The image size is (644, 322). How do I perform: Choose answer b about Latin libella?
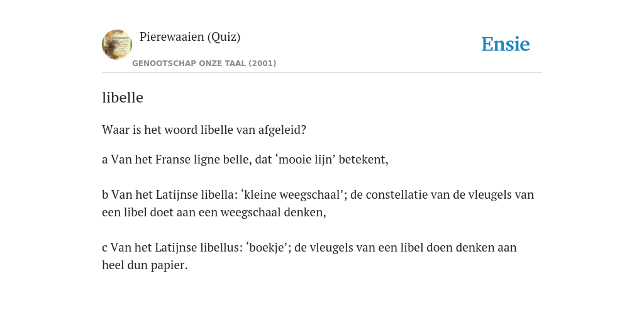(318, 203)
